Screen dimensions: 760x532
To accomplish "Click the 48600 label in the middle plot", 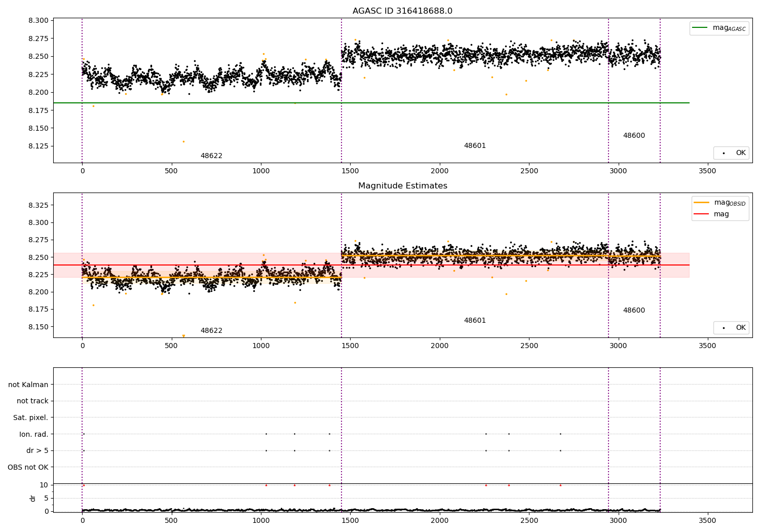I will tap(634, 311).
